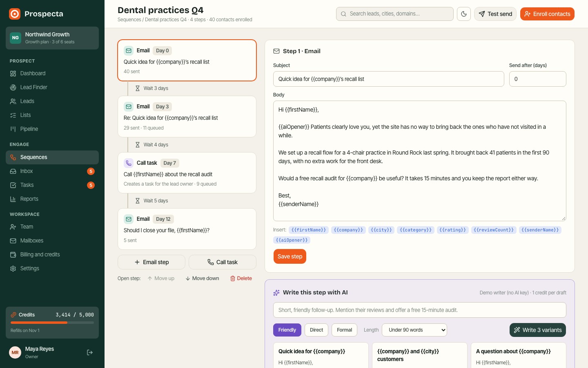
Task: Click Write 3 variants button
Action: click(x=538, y=330)
